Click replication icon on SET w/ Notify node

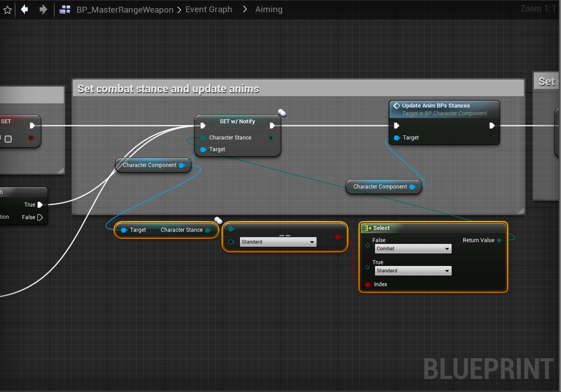[x=282, y=113]
